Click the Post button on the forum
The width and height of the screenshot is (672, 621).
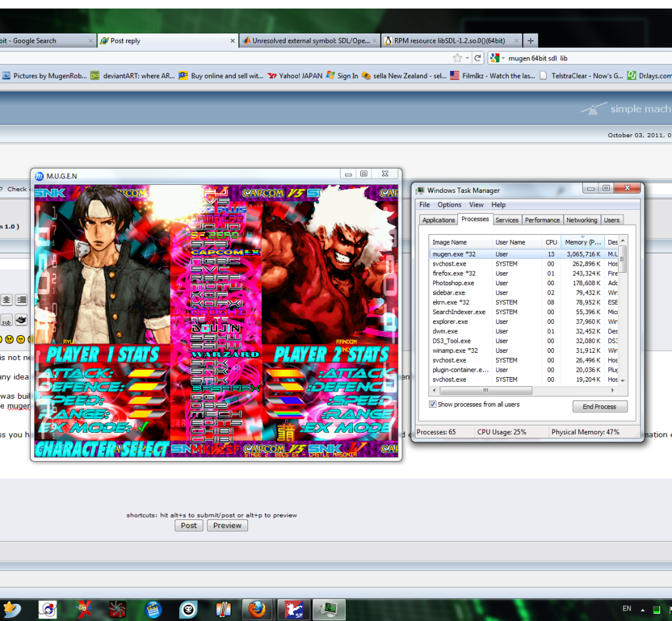tap(189, 525)
